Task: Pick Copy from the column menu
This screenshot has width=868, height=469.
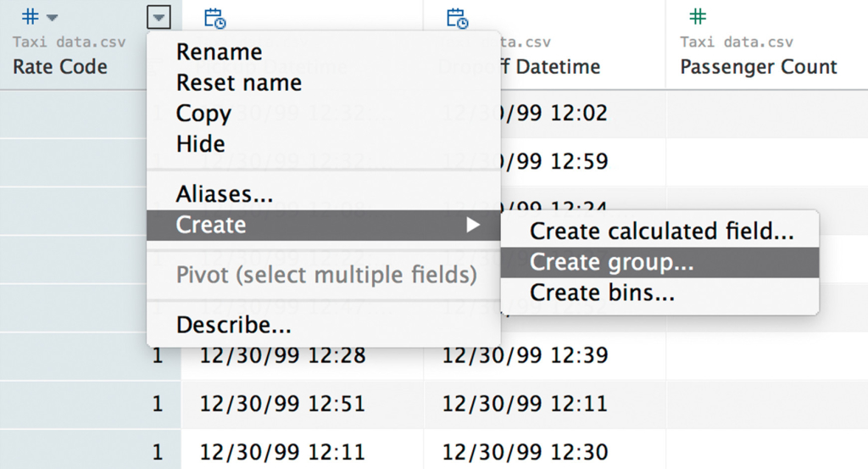Action: click(203, 114)
